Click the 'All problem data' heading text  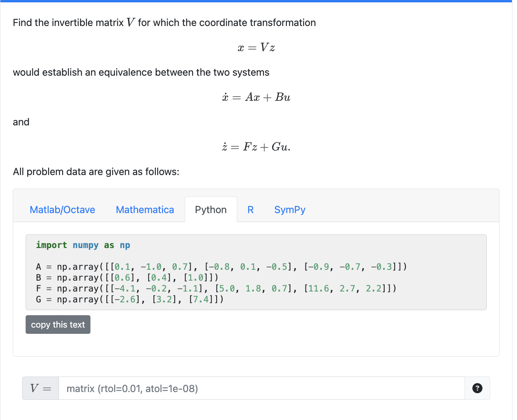[96, 172]
